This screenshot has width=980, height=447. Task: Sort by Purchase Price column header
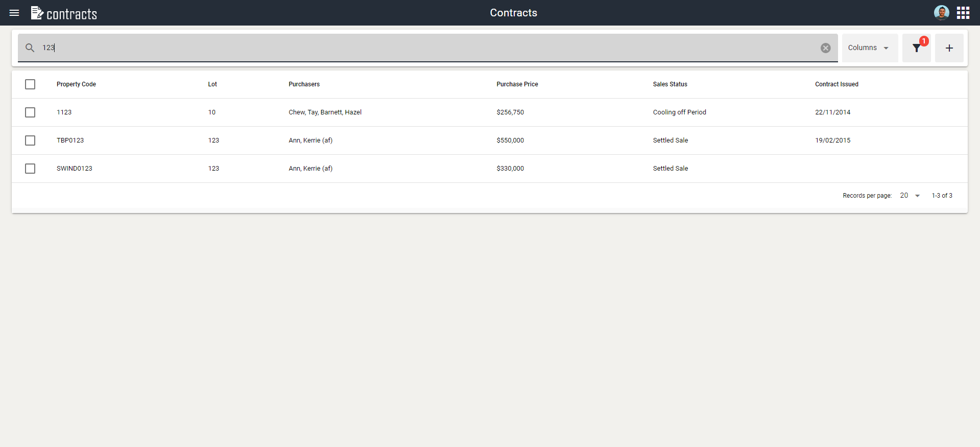tap(517, 84)
